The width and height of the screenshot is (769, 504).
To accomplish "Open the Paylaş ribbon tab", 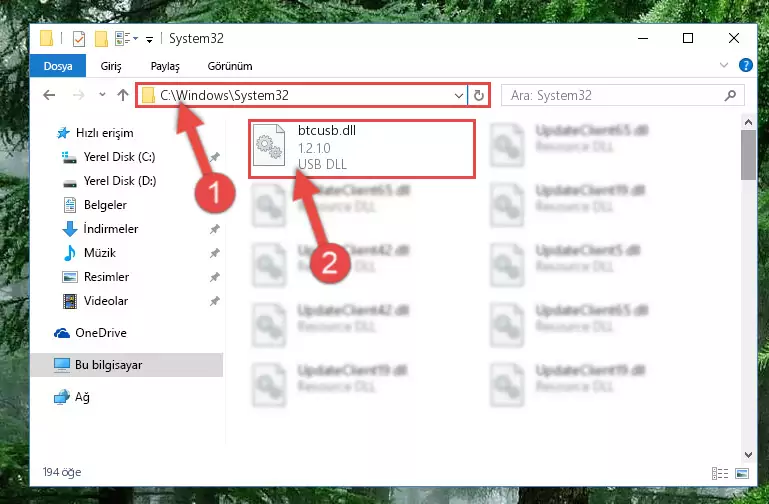I will pos(165,66).
